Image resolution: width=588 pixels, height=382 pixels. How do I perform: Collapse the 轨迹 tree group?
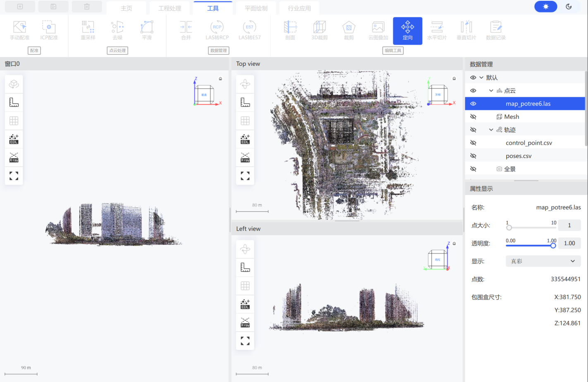(x=491, y=130)
